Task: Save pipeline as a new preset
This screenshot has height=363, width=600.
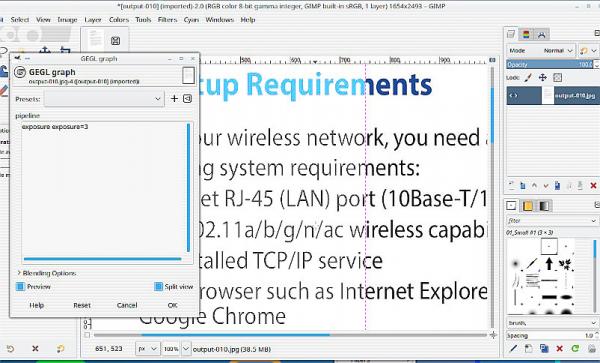Action: point(174,99)
